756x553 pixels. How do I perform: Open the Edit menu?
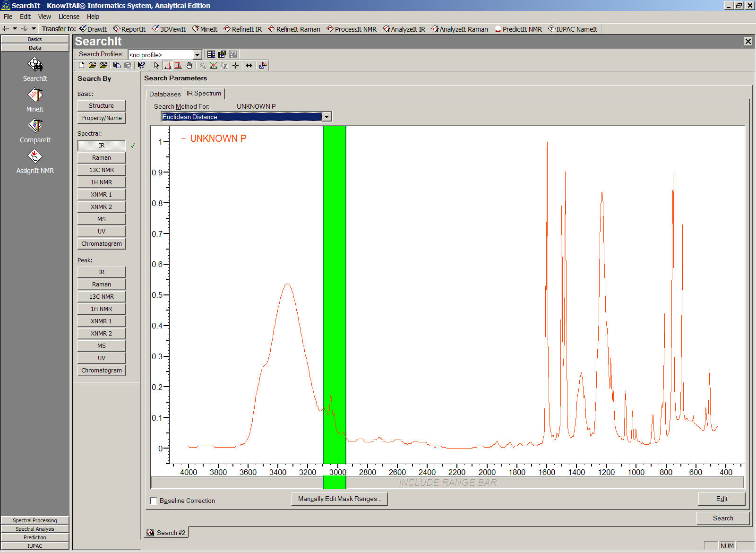25,17
